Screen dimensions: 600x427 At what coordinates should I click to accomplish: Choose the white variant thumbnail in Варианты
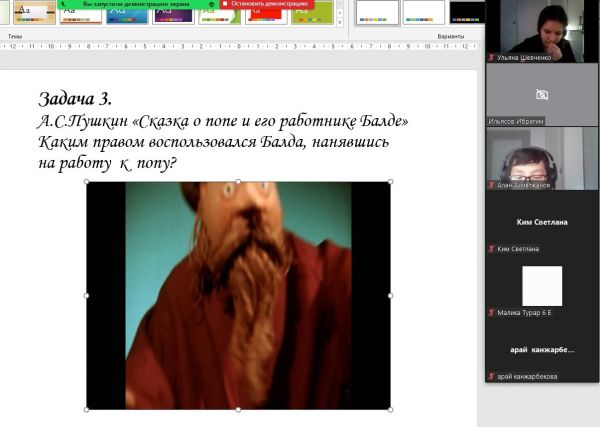pos(376,12)
